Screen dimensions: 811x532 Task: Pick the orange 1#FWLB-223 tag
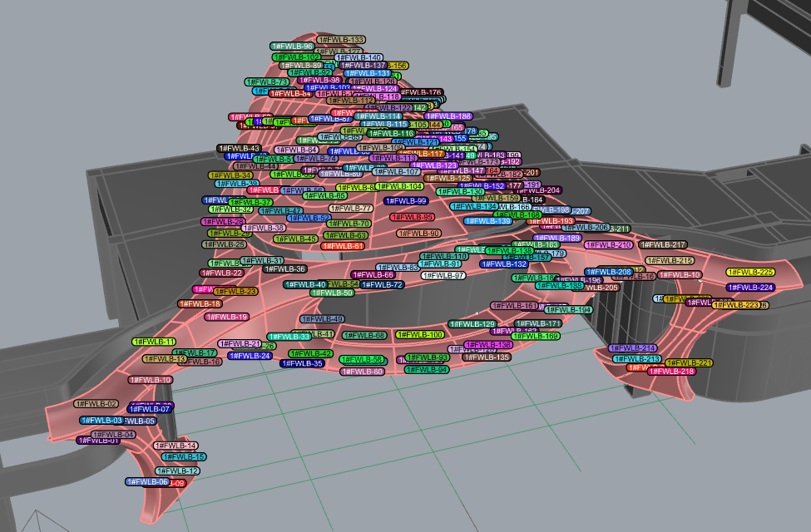click(736, 305)
